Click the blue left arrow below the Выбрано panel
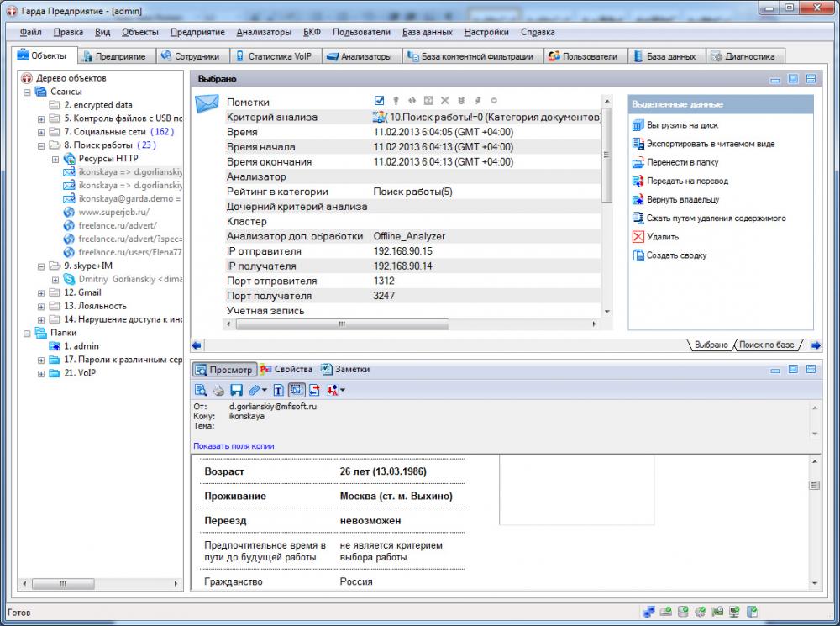Image resolution: width=840 pixels, height=626 pixels. [x=197, y=345]
